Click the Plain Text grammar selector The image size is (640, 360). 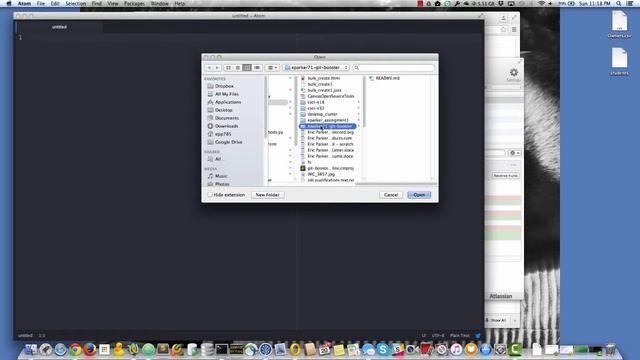tap(460, 336)
